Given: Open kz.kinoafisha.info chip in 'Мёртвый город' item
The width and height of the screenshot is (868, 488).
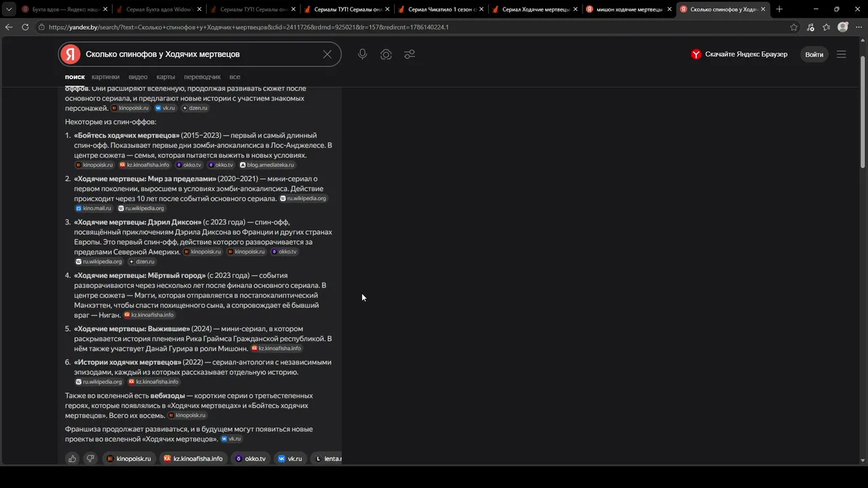Looking at the screenshot, I should click(x=149, y=314).
